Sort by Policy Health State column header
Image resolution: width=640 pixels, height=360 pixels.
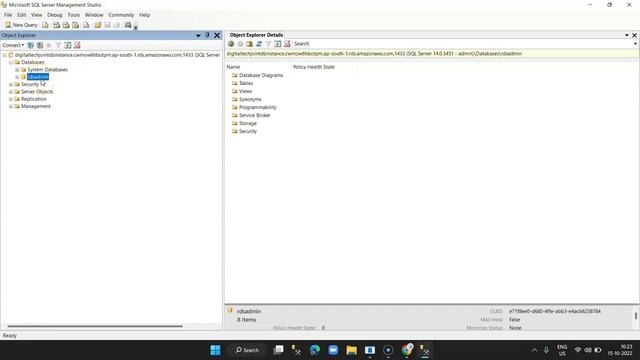point(314,67)
